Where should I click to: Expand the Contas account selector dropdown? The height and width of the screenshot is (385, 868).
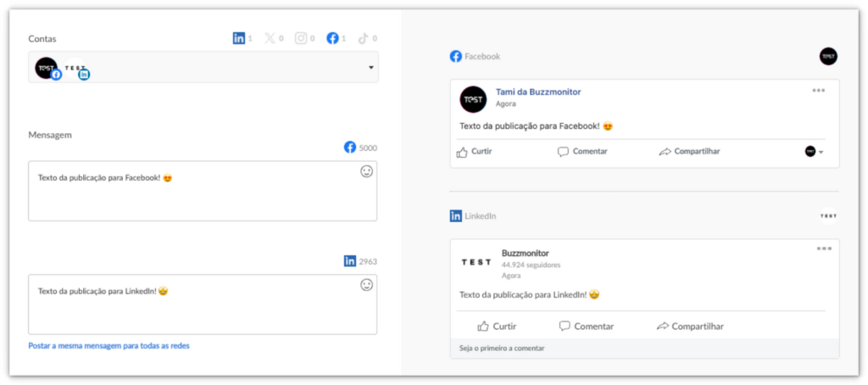(x=371, y=67)
